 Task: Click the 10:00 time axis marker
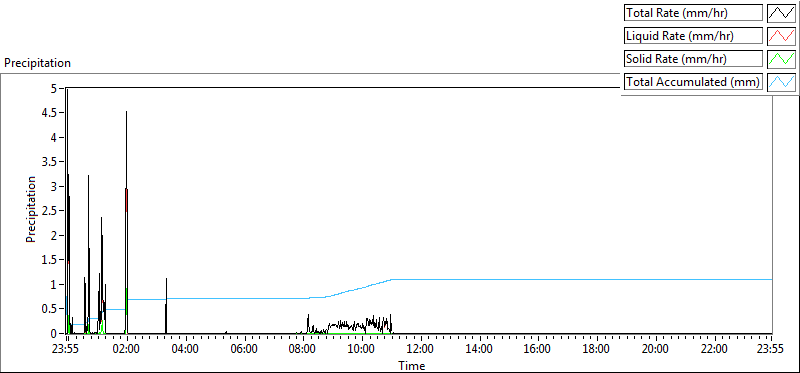pos(362,350)
